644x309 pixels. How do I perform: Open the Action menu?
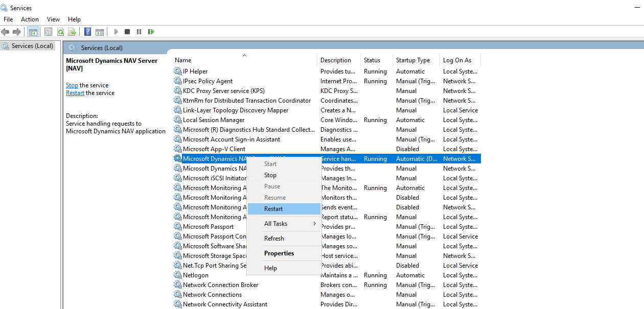pyautogui.click(x=30, y=19)
